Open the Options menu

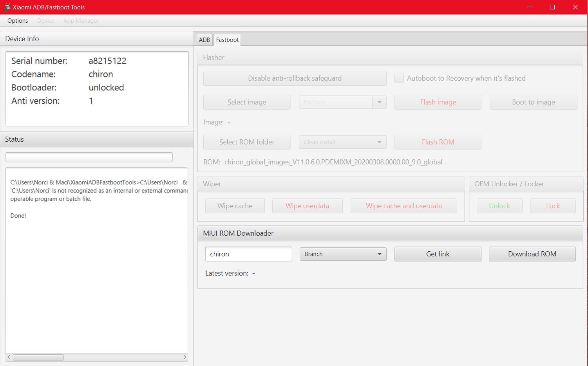[18, 21]
